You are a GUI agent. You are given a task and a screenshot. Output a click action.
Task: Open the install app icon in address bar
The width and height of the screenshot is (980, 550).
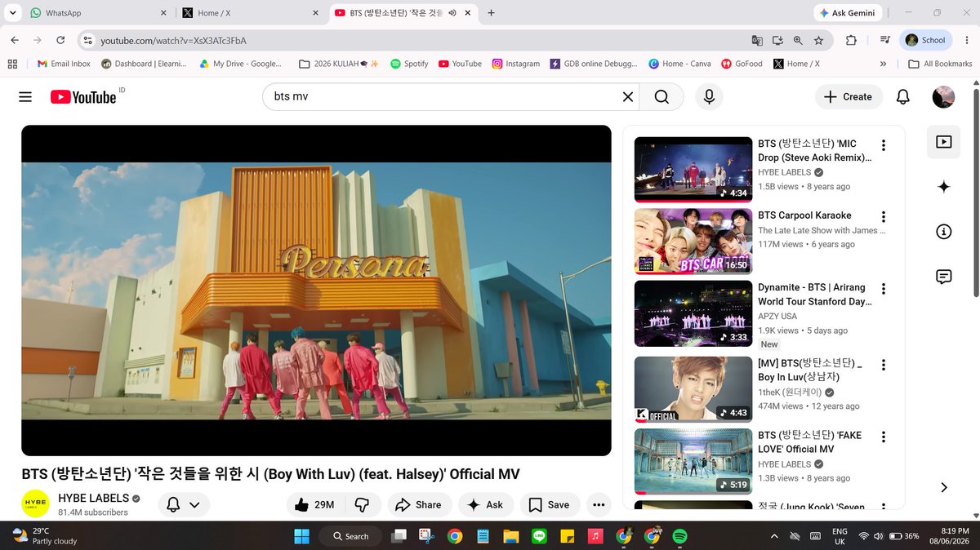[x=777, y=40]
